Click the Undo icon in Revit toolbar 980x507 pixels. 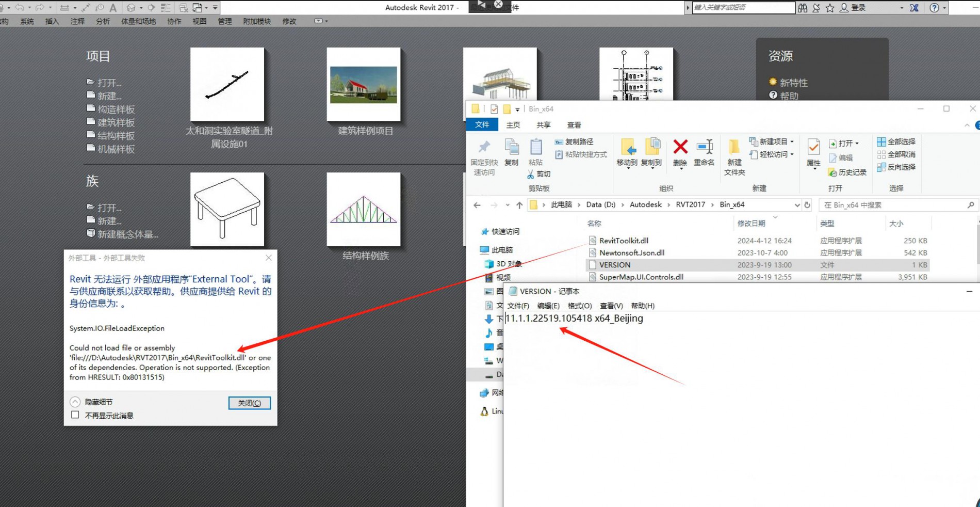[x=19, y=7]
